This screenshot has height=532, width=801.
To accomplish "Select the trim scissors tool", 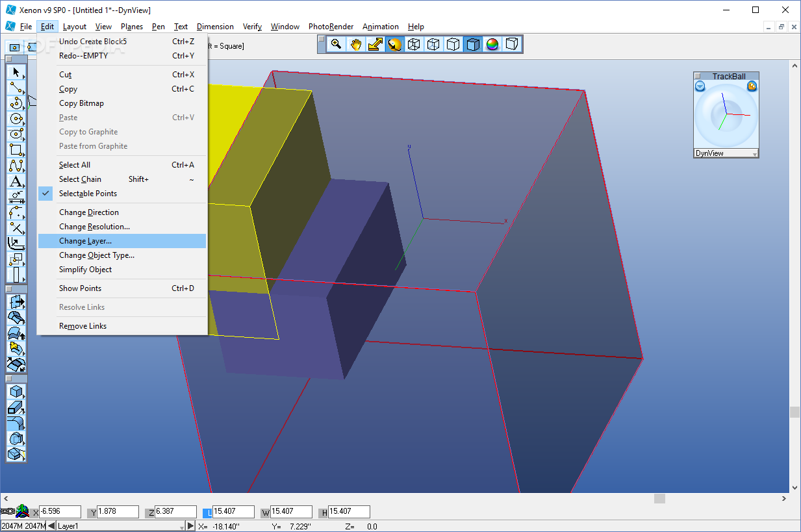I will point(16,228).
